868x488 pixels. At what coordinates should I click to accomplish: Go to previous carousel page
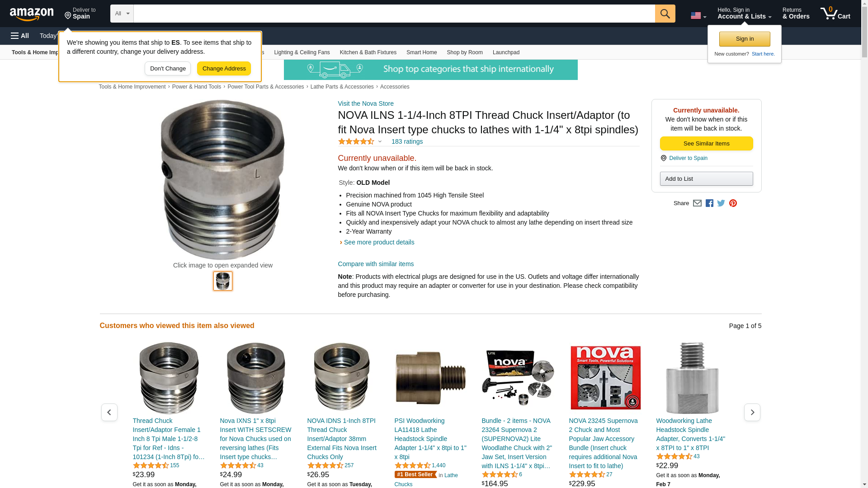[109, 412]
